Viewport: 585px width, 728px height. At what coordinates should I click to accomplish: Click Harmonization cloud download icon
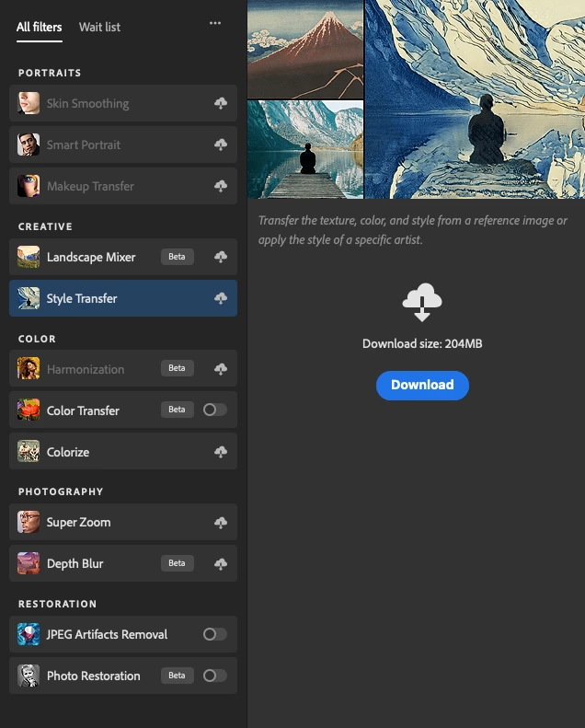pos(221,369)
